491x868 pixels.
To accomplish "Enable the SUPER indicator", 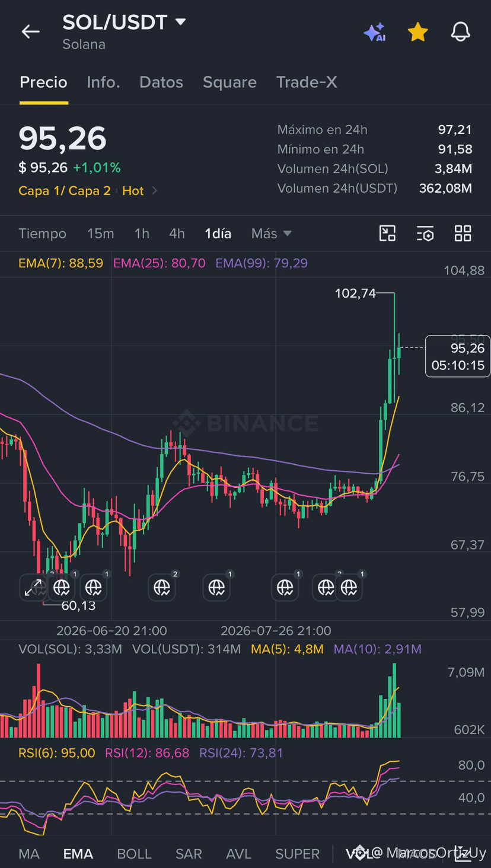I will click(298, 854).
